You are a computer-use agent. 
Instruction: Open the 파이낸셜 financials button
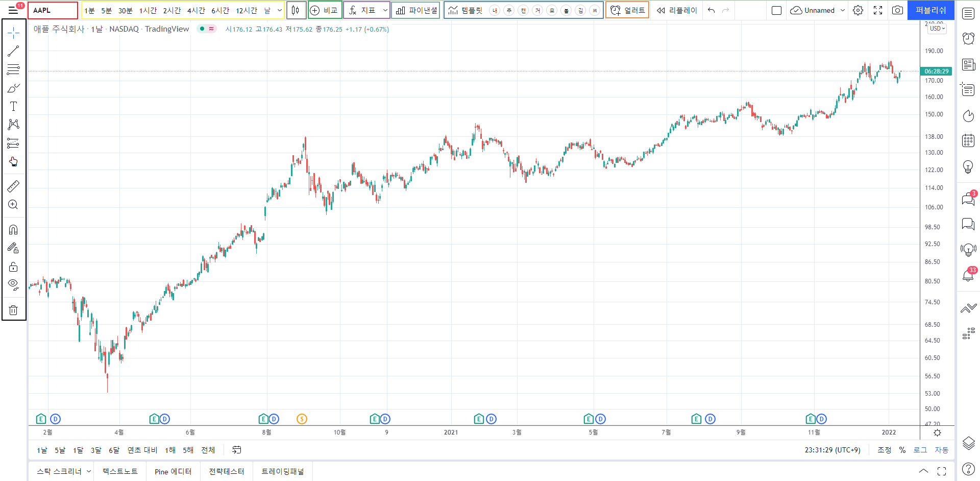click(x=416, y=10)
